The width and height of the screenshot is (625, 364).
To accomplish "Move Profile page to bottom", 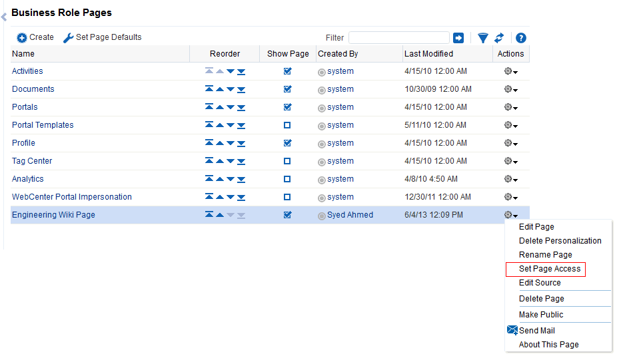I will point(241,143).
